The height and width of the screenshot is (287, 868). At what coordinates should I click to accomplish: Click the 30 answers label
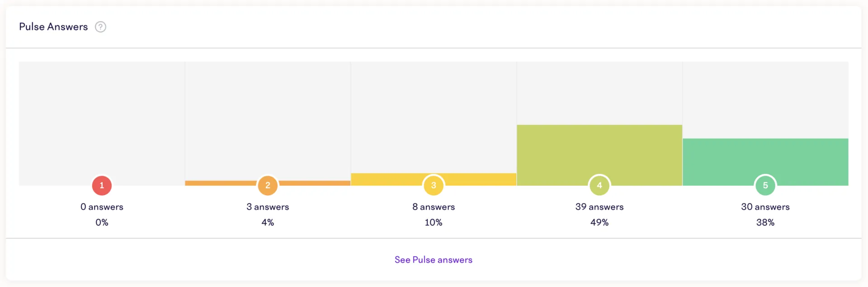pos(765,207)
